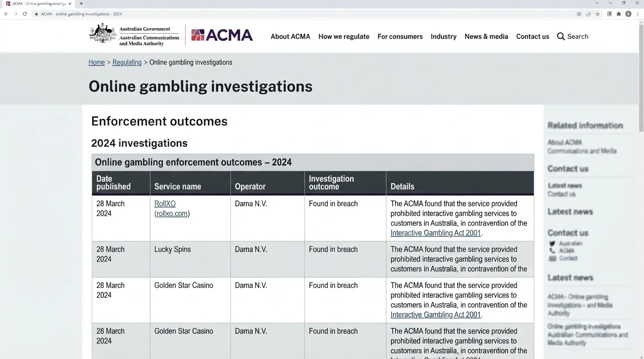The width and height of the screenshot is (644, 359).
Task: Click the 2024 investigations heading
Action: point(139,143)
